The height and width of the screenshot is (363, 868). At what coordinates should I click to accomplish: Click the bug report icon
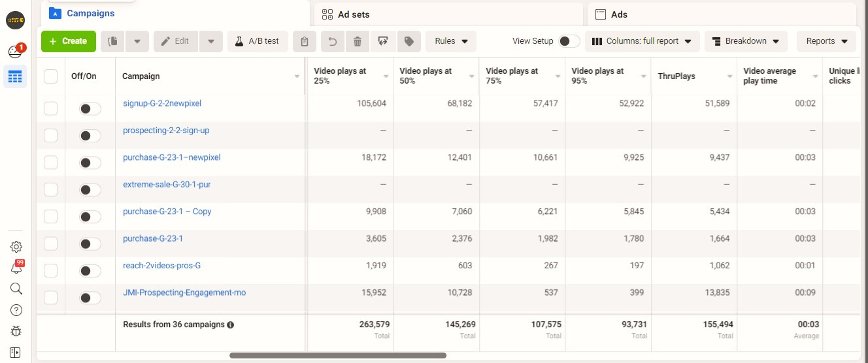[16, 332]
